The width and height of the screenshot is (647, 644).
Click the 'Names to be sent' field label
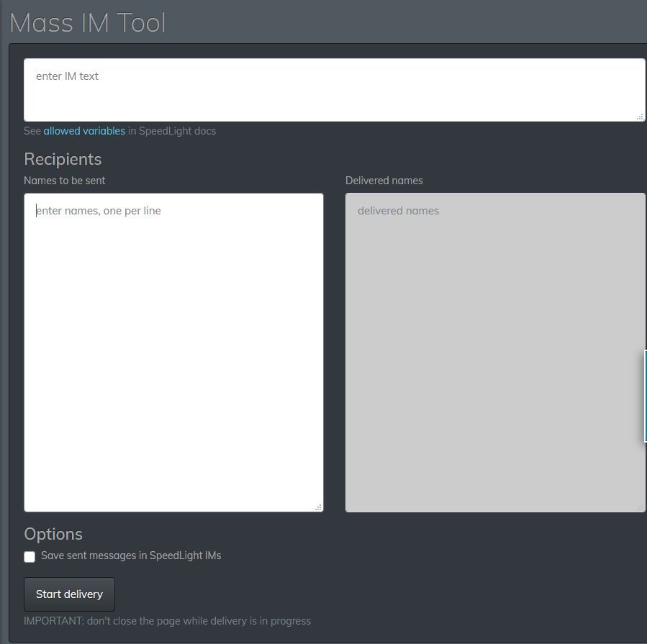pos(65,181)
